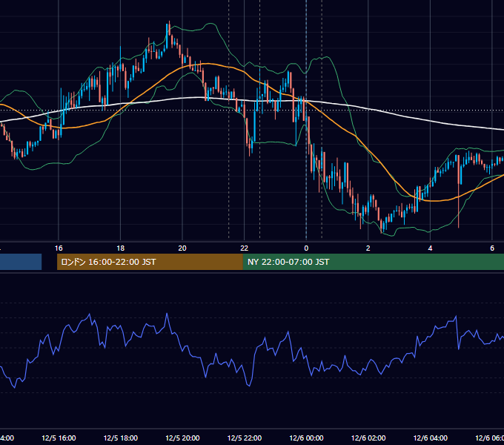Click the 12/5 18:00 time label
The height and width of the screenshot is (445, 504).
(x=121, y=438)
